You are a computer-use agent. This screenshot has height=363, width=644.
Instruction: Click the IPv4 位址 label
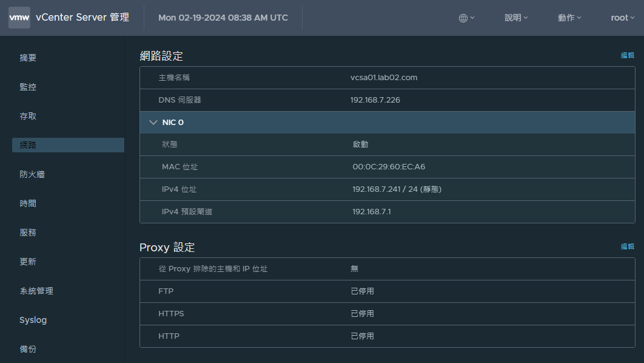point(179,189)
